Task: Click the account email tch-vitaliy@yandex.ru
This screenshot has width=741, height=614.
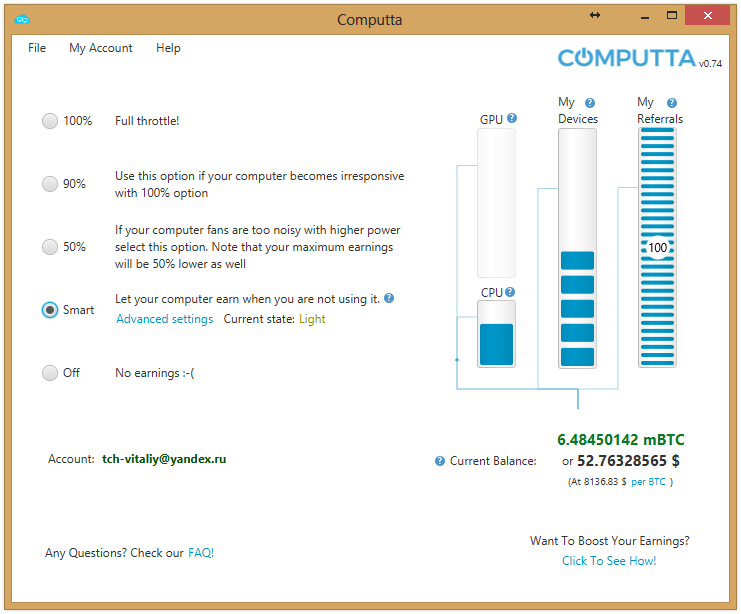Action: (164, 459)
